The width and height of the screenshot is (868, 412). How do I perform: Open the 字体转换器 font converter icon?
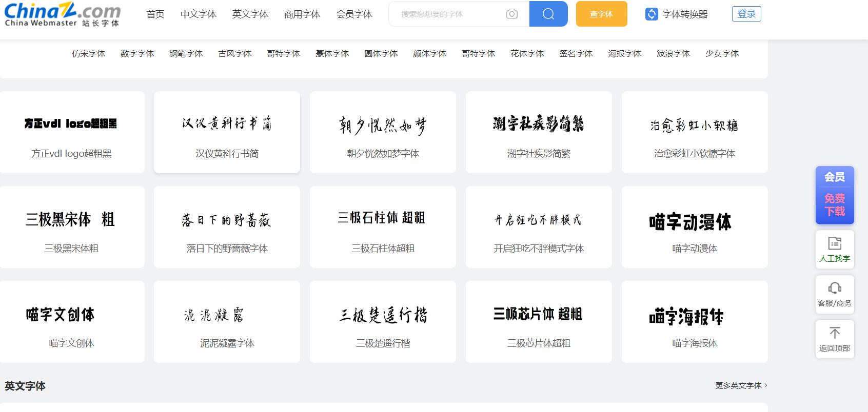tap(652, 14)
